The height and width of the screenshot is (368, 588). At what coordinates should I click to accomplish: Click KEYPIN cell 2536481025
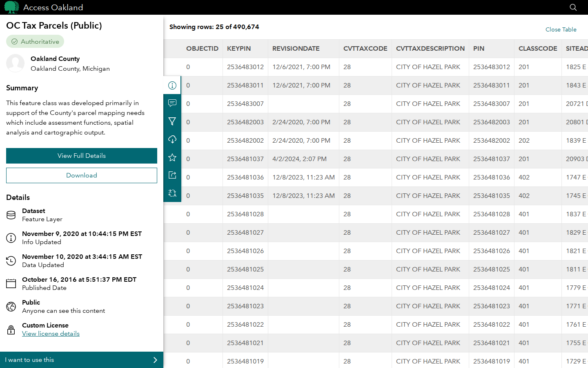pyautogui.click(x=245, y=269)
